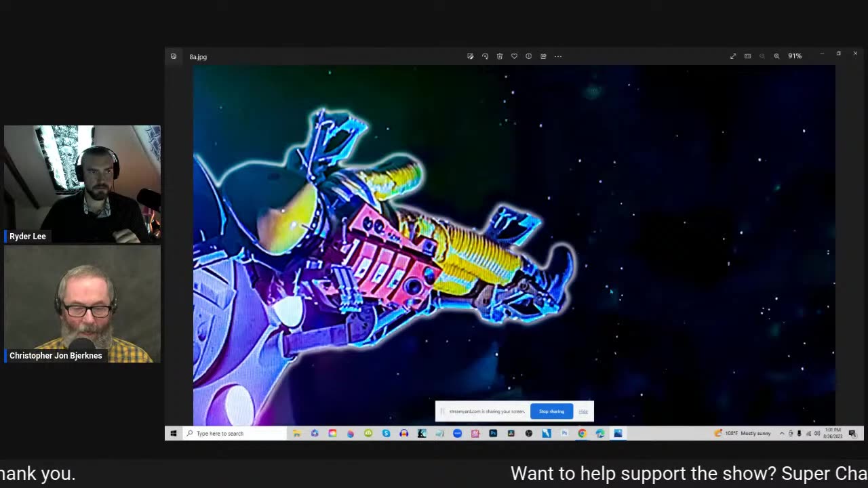Delete 8a.jpg with the trash icon

coord(500,56)
